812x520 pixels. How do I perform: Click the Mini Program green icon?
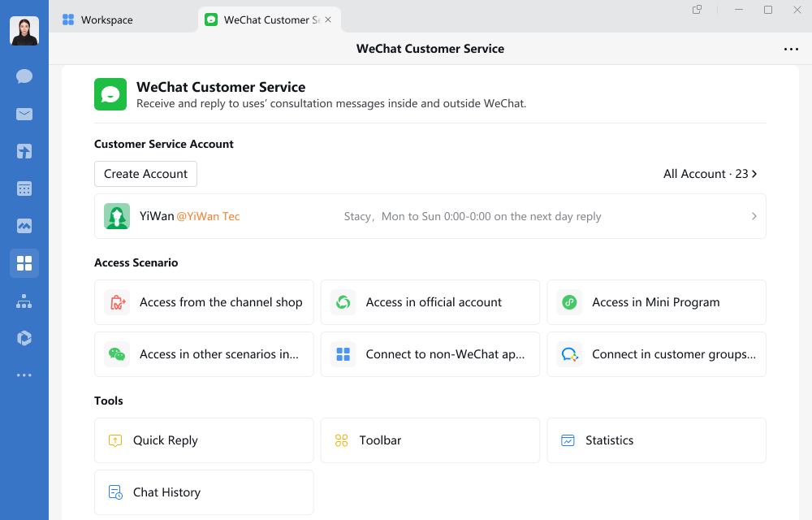(x=570, y=302)
